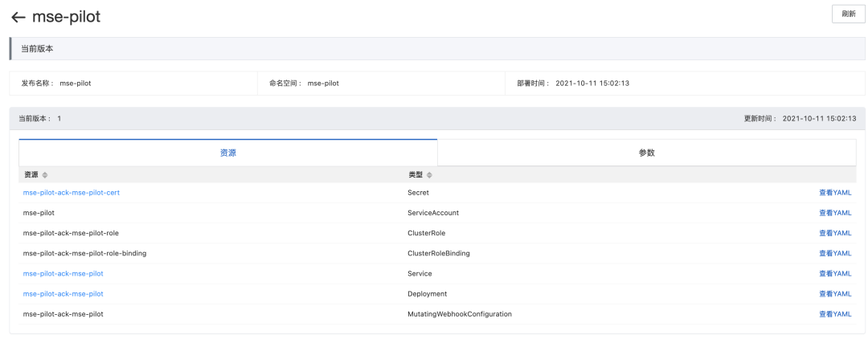Open the mse-pilot-ack-mse-pilot-cert Secret link
The width and height of the screenshot is (868, 339).
[x=72, y=193]
